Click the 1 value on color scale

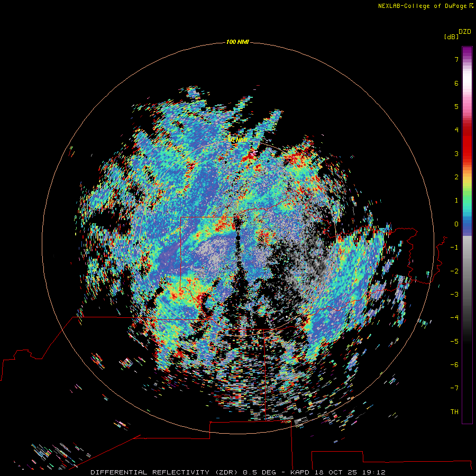tap(456, 200)
